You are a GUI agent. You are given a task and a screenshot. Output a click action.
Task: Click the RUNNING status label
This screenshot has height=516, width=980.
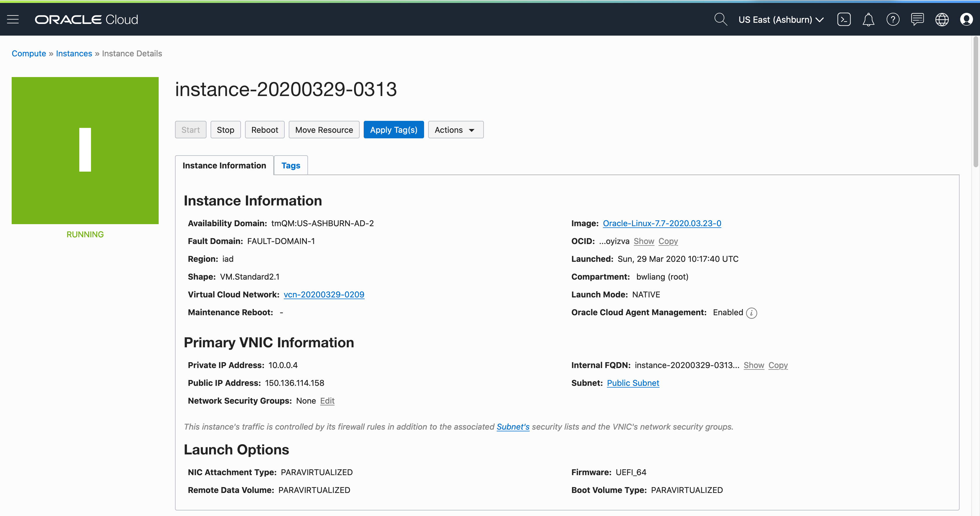85,234
